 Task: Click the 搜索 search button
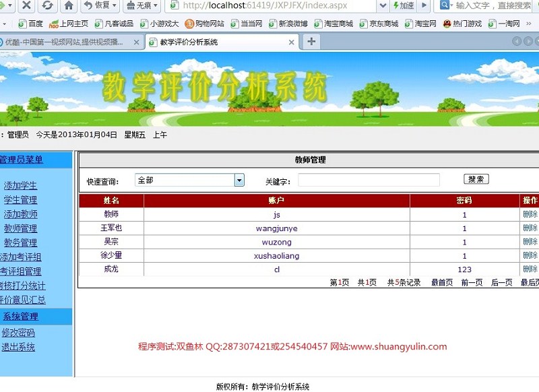(x=476, y=179)
